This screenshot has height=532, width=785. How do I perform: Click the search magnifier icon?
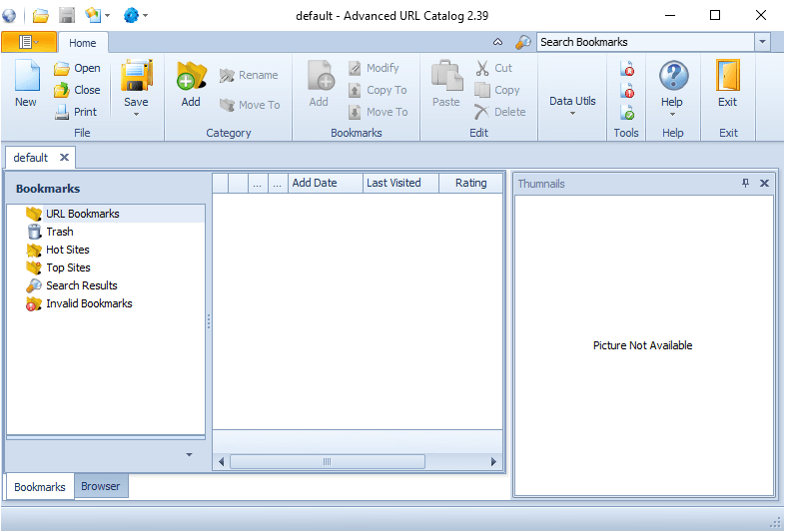coord(522,42)
